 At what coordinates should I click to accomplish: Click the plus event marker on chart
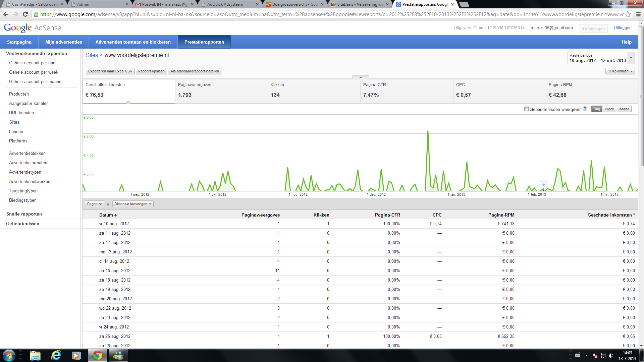click(543, 185)
